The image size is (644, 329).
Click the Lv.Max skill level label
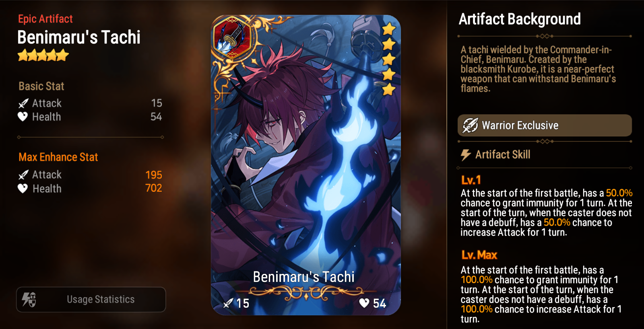coord(479,255)
